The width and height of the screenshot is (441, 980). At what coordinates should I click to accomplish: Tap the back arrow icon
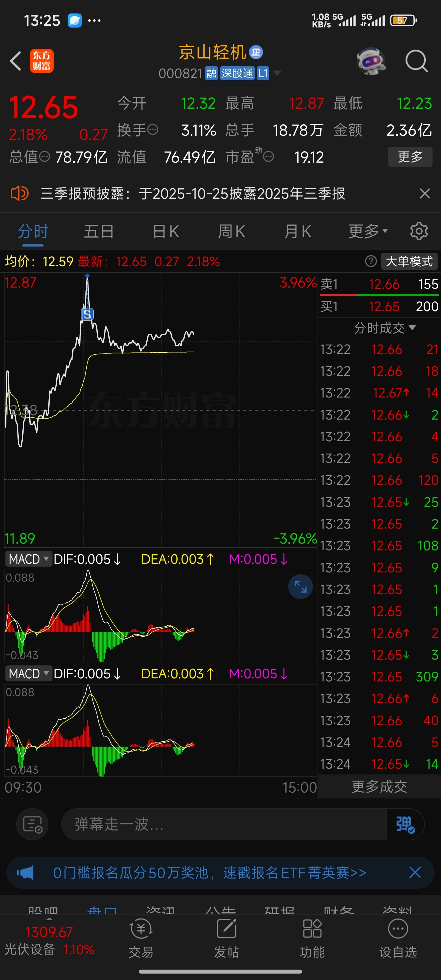(x=16, y=61)
